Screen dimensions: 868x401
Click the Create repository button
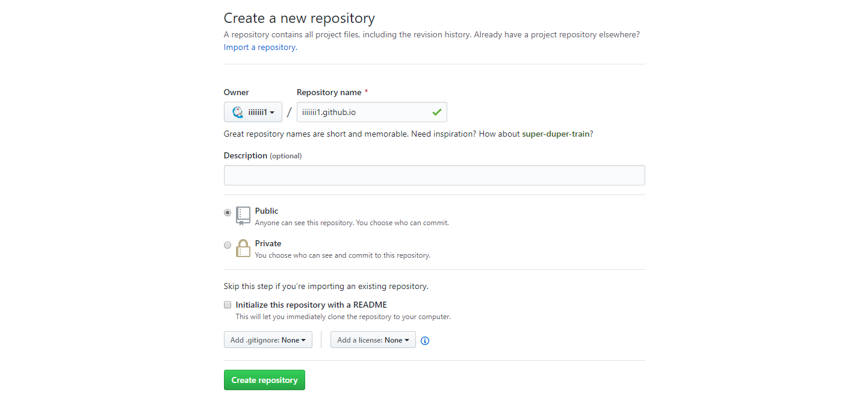coord(264,380)
